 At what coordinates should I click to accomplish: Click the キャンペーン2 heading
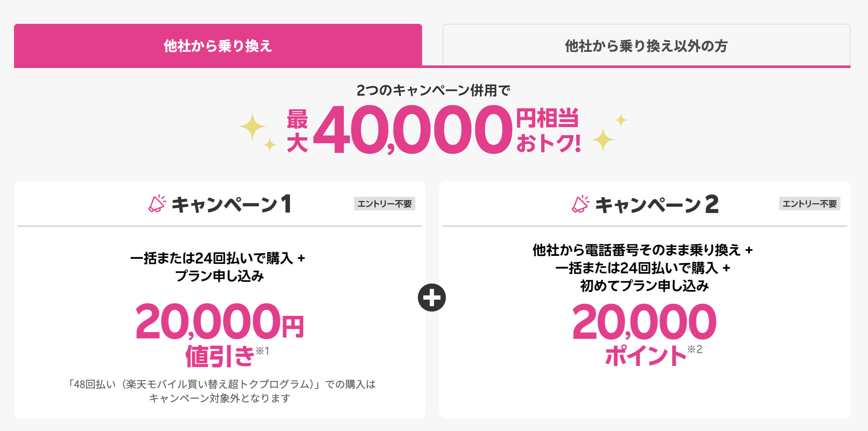pyautogui.click(x=657, y=204)
